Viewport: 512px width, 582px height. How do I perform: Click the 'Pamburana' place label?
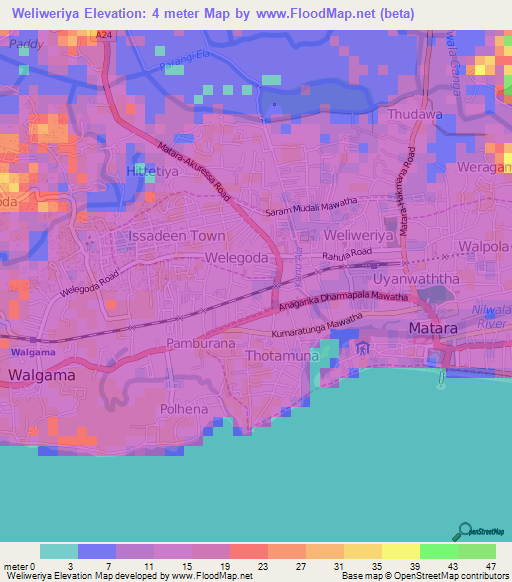point(200,343)
